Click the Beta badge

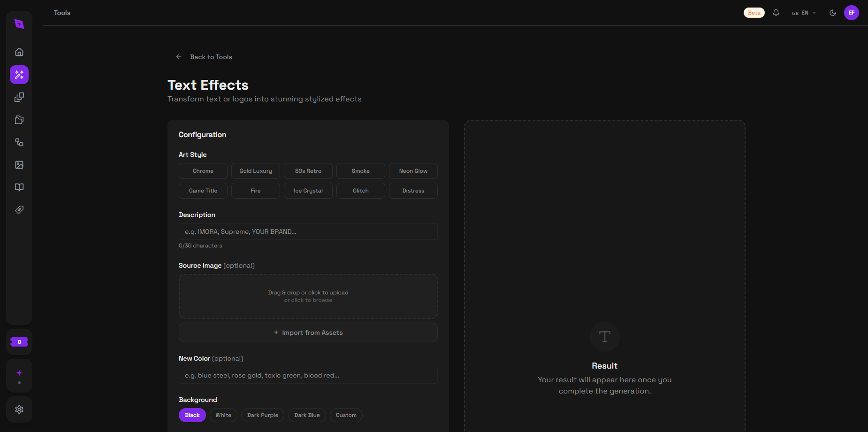754,13
